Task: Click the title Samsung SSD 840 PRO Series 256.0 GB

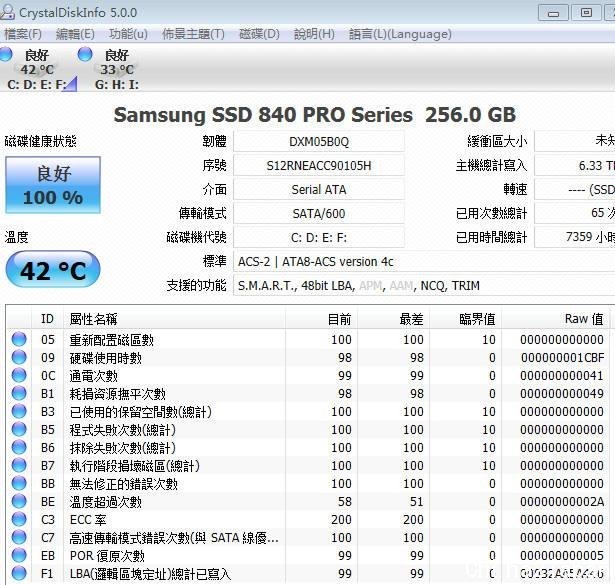Action: coord(315,115)
